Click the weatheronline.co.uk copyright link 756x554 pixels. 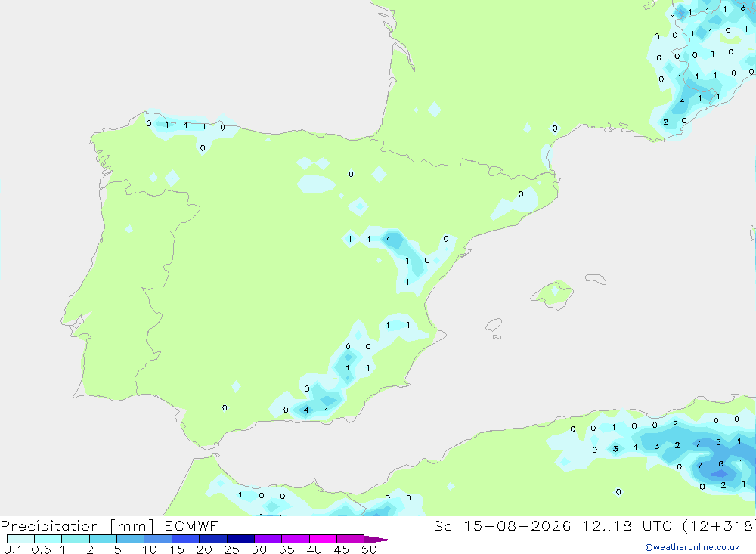click(x=692, y=547)
